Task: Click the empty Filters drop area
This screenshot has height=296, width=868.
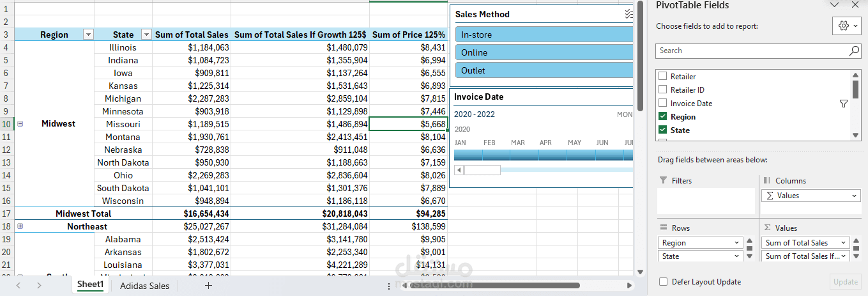Action: click(x=706, y=201)
